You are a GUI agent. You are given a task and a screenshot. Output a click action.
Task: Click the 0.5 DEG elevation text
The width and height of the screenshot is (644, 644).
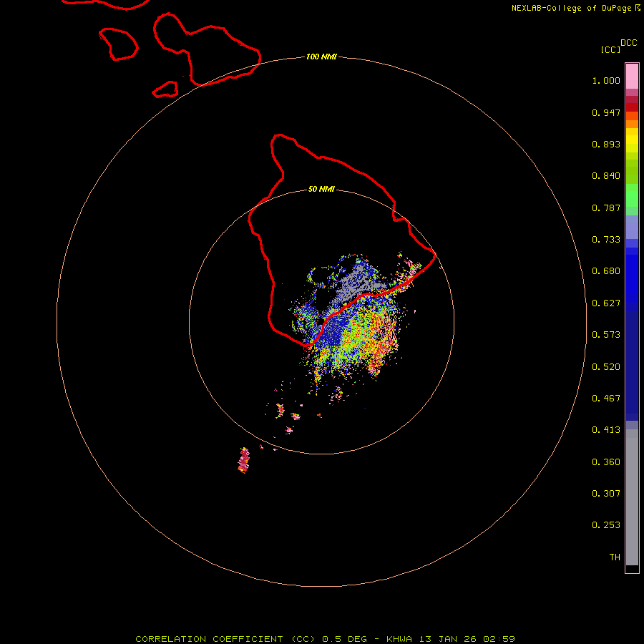(344, 639)
